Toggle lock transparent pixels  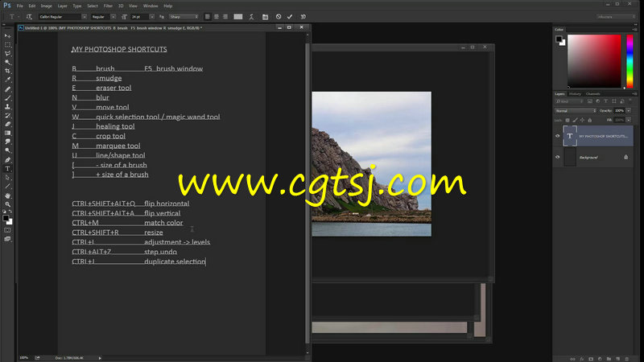pos(568,120)
